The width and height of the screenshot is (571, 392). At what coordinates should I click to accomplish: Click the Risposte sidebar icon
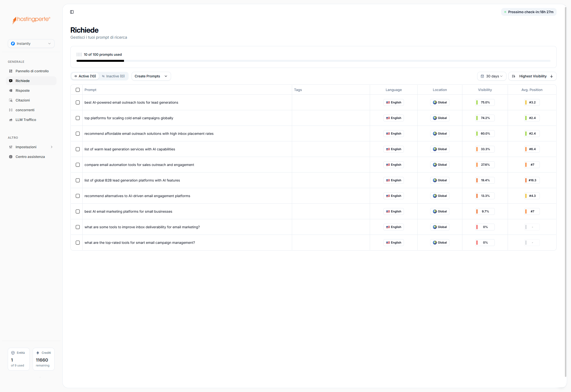11,90
